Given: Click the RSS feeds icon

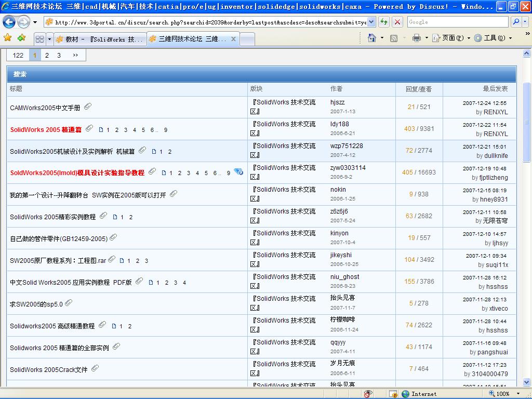Looking at the screenshot, I should [x=394, y=38].
